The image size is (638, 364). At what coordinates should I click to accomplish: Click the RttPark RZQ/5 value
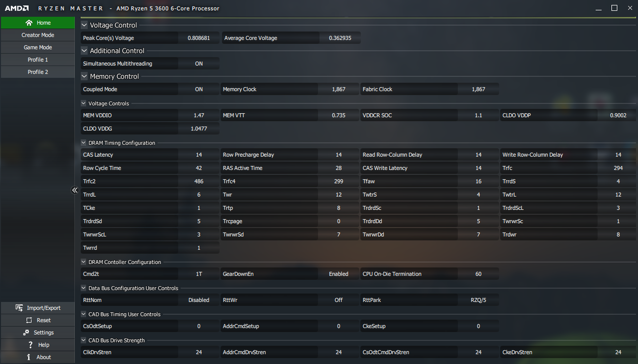click(x=478, y=300)
